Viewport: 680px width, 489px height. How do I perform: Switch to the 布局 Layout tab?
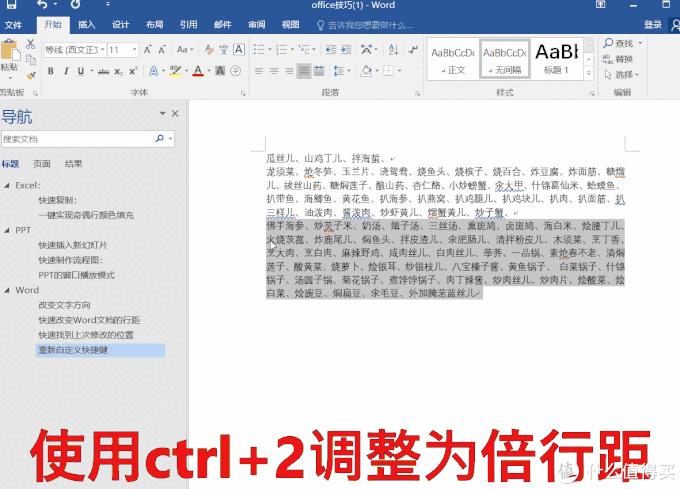[154, 25]
